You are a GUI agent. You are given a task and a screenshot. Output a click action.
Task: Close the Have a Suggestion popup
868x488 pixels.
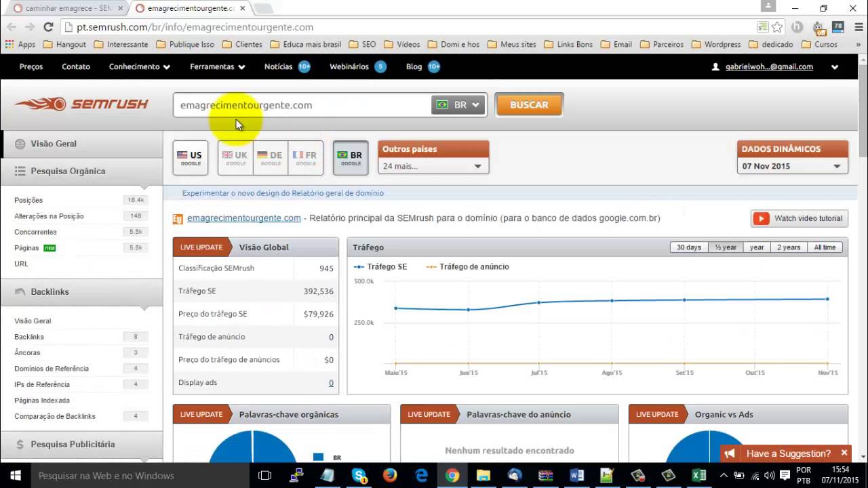click(x=844, y=453)
